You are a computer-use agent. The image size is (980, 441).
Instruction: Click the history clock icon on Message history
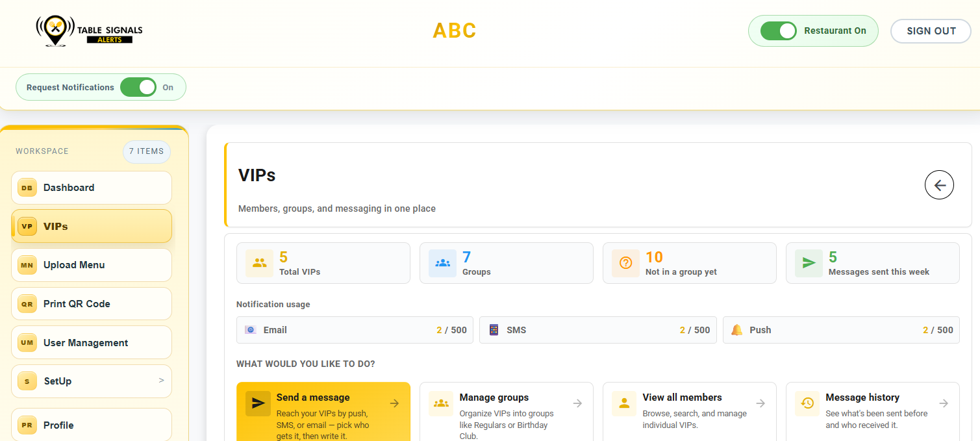coord(807,403)
